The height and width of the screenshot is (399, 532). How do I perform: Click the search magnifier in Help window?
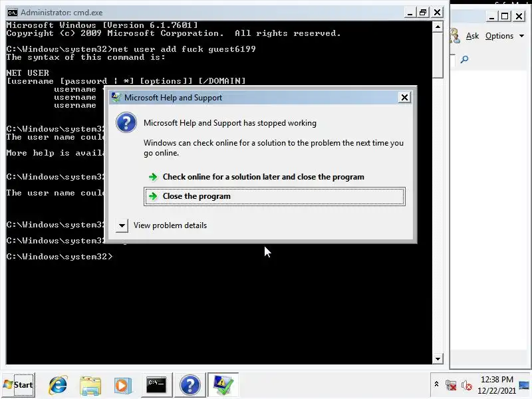click(464, 60)
